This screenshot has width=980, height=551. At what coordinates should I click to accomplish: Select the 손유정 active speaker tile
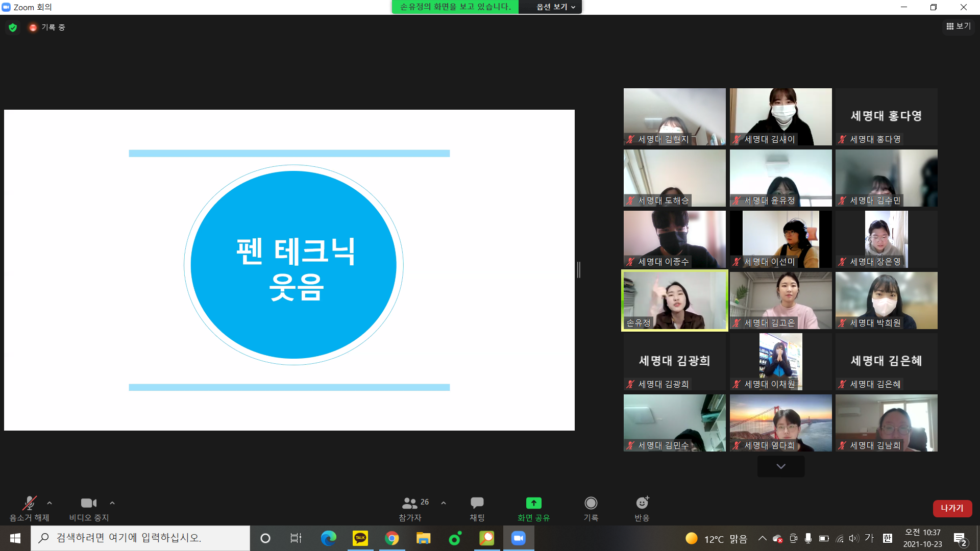(674, 300)
